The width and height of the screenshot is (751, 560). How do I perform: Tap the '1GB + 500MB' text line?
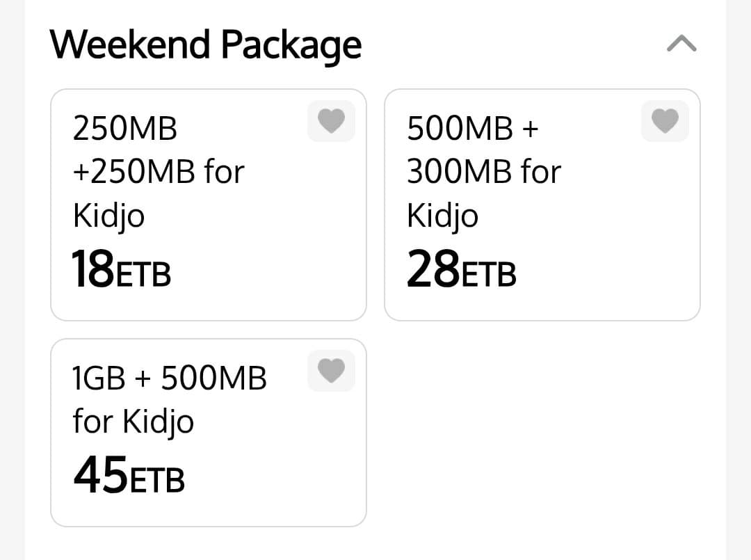point(170,378)
